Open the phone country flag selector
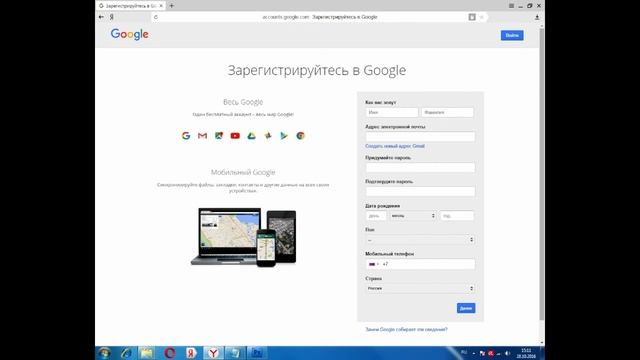This screenshot has width=640, height=360. click(x=373, y=264)
